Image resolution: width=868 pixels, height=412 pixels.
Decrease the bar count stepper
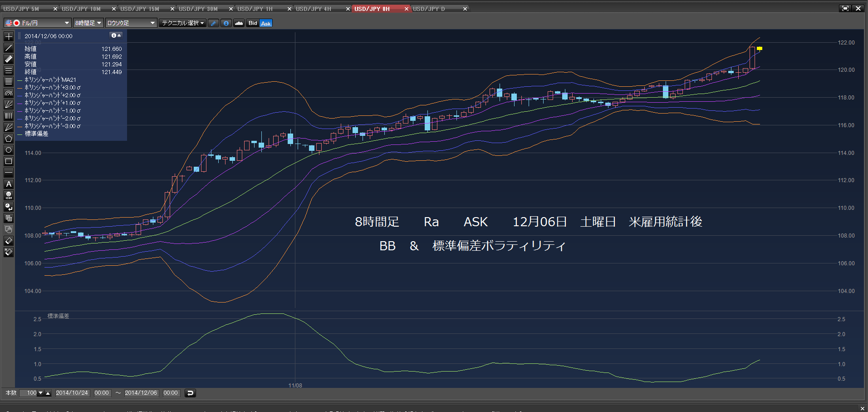tap(41, 393)
